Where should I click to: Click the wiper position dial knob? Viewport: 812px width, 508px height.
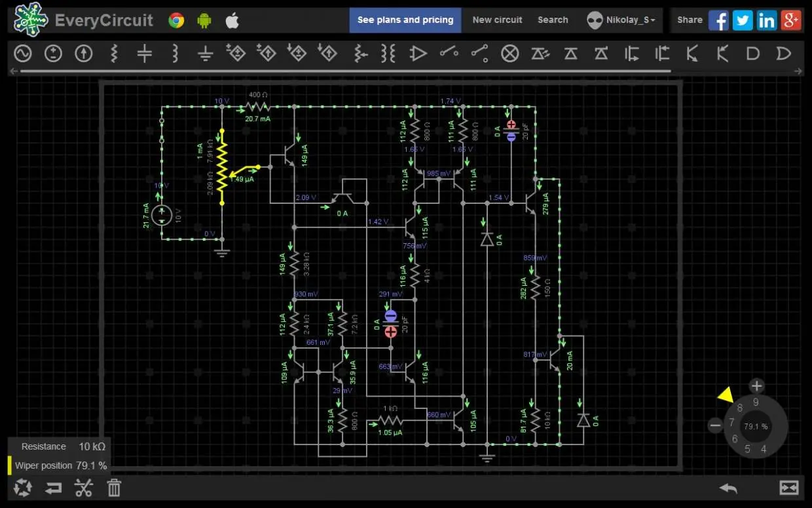point(756,426)
